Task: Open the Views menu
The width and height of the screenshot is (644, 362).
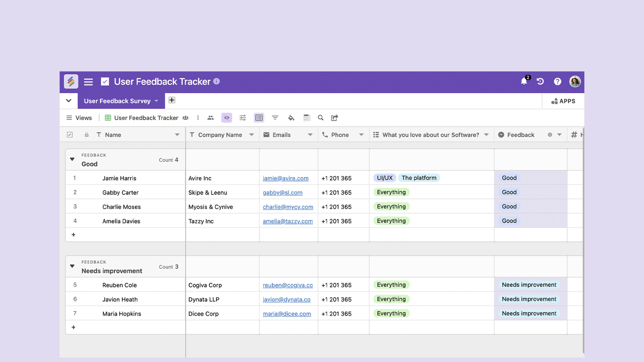Action: tap(79, 118)
